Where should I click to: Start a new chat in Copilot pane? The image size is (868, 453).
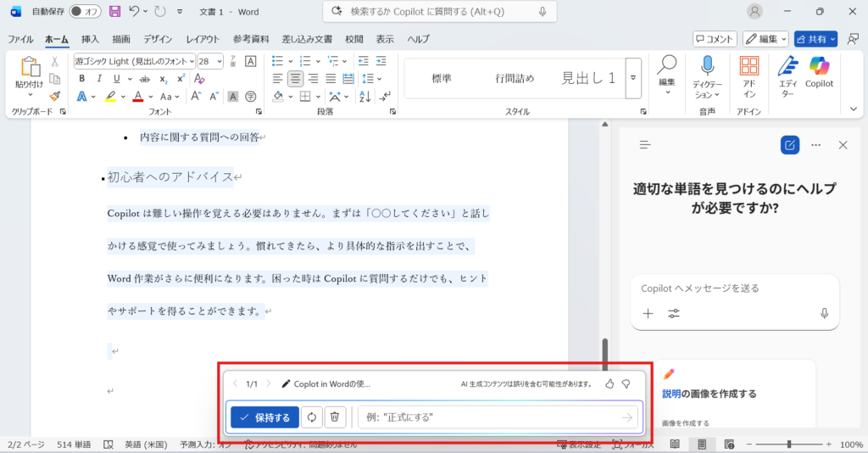789,145
